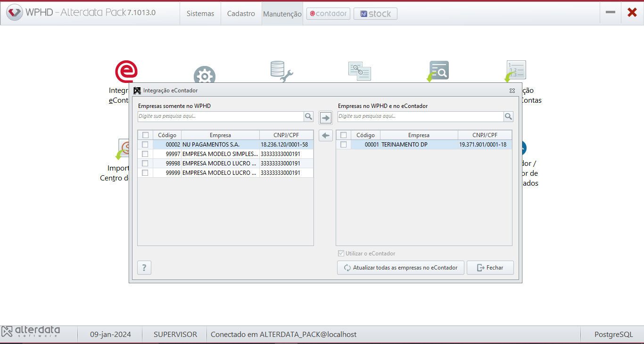Click the numbered list accounts icon
This screenshot has height=344, width=644.
click(515, 71)
